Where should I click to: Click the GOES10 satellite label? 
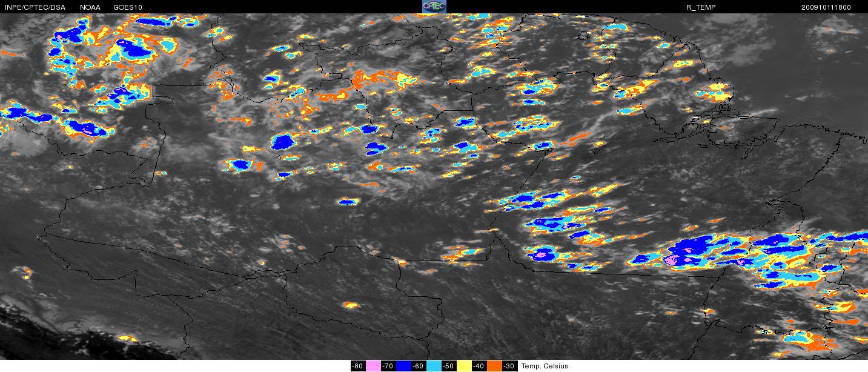pyautogui.click(x=128, y=7)
